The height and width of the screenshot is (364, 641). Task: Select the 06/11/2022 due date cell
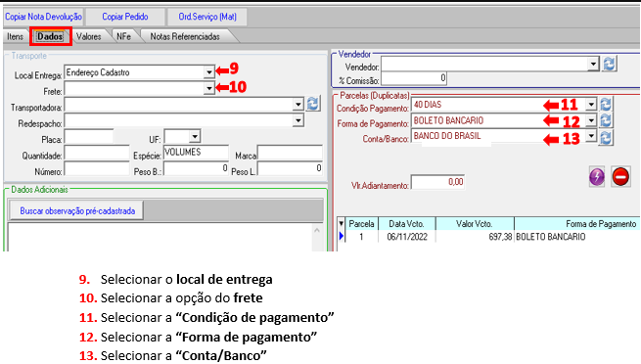coord(407,237)
